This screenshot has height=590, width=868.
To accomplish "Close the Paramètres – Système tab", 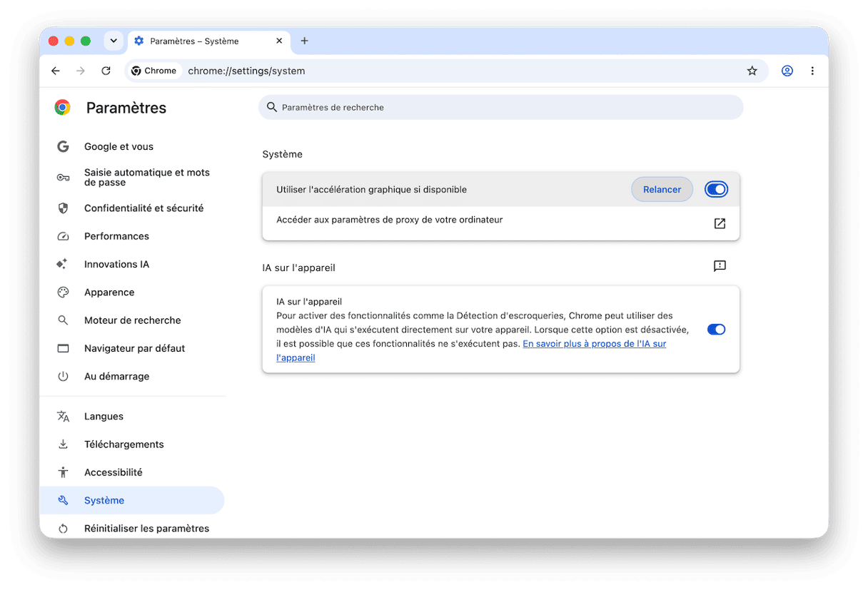I will coord(279,41).
